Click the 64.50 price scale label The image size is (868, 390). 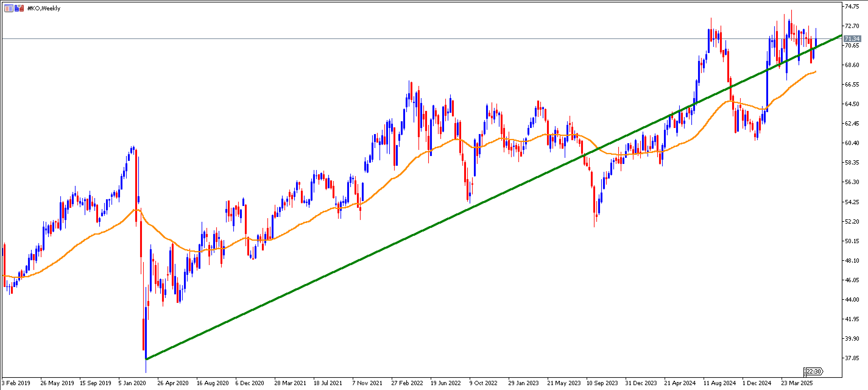[852, 104]
